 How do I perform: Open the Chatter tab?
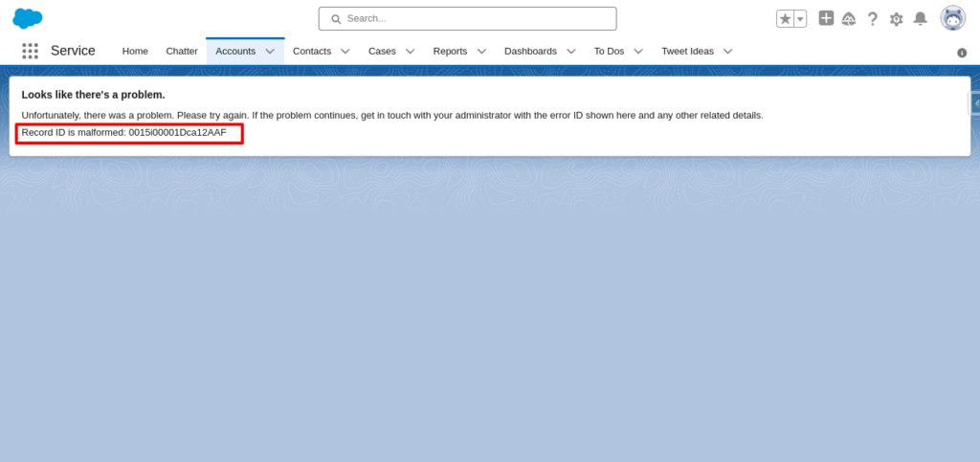point(182,52)
